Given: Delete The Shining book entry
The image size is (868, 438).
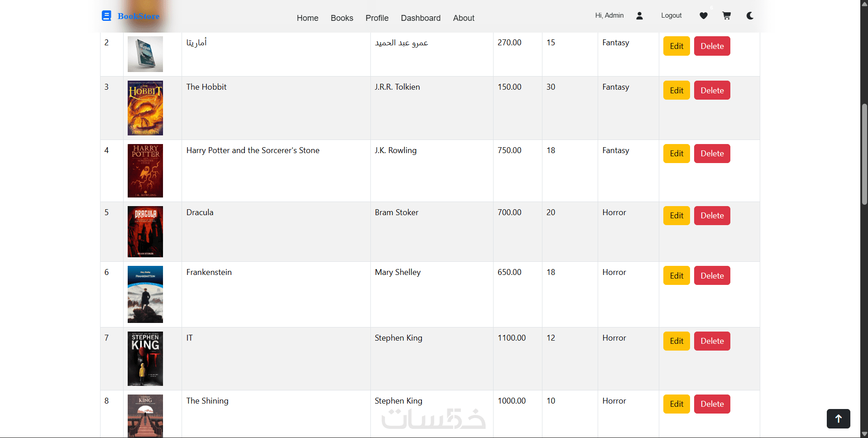Looking at the screenshot, I should (x=712, y=404).
